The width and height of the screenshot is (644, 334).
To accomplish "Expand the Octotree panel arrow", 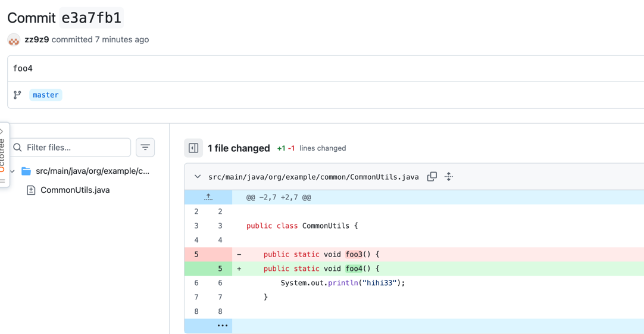I will [x=2, y=132].
